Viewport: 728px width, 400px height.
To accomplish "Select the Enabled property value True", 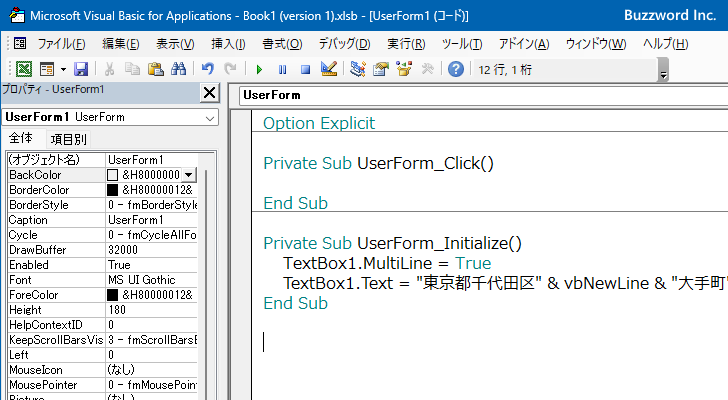I will [x=152, y=265].
